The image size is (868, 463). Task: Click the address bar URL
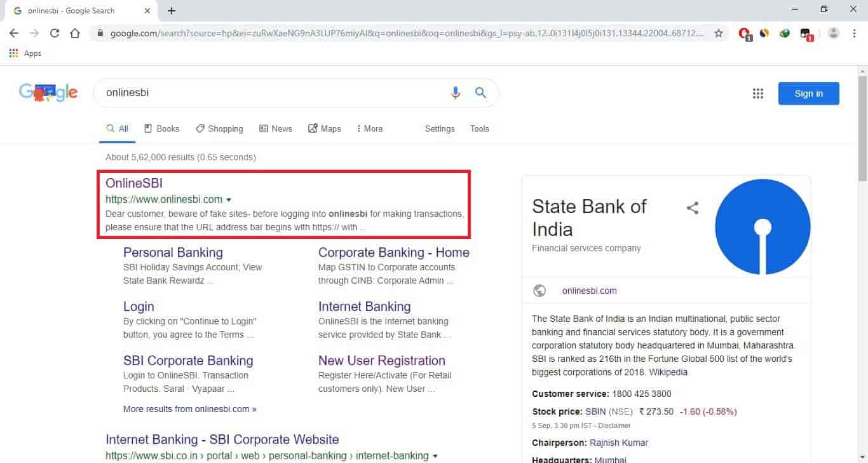tap(407, 33)
